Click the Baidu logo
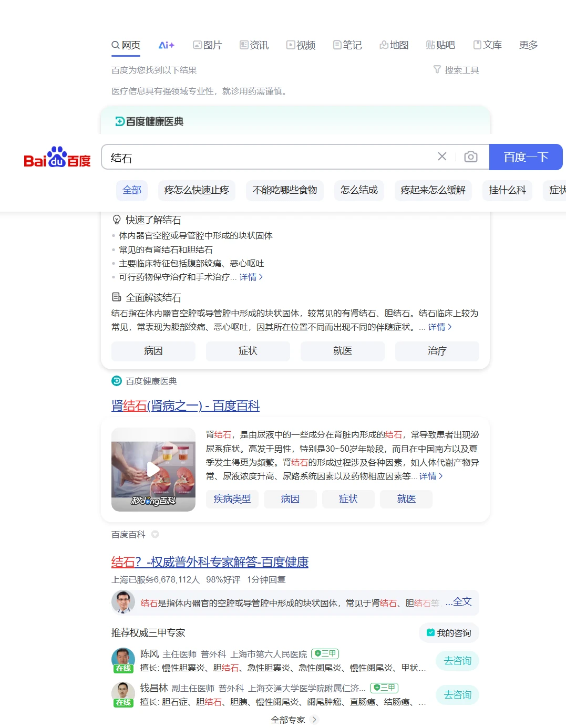This screenshot has width=566, height=728. [x=57, y=157]
